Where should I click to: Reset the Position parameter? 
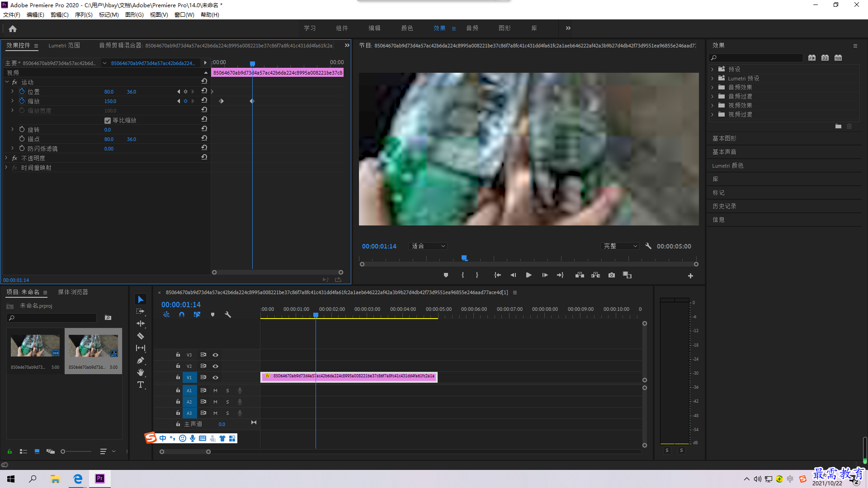point(204,91)
